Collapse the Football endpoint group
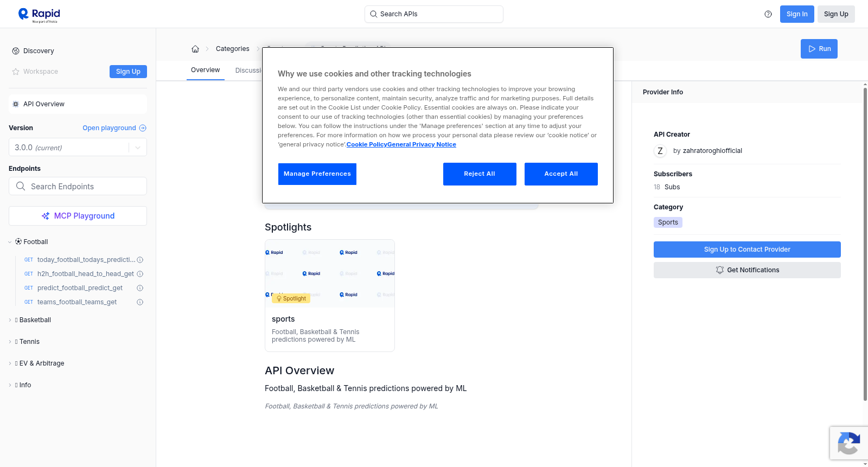This screenshot has width=868, height=467. point(10,242)
